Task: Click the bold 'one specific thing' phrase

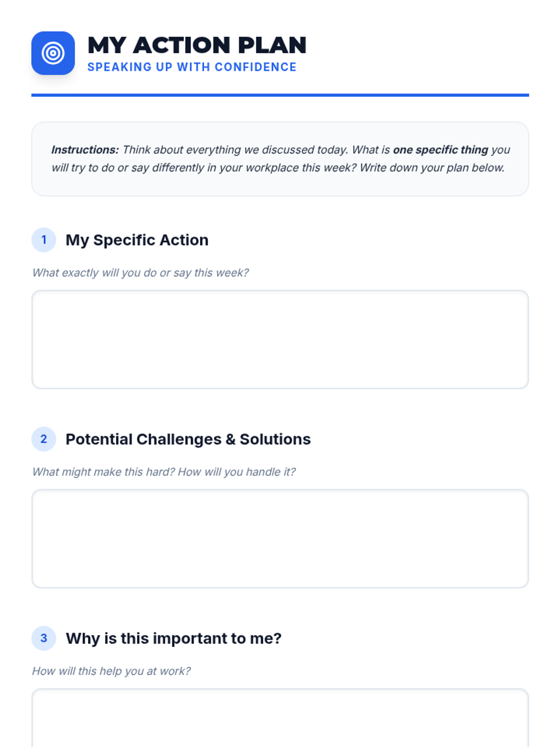Action: (441, 150)
